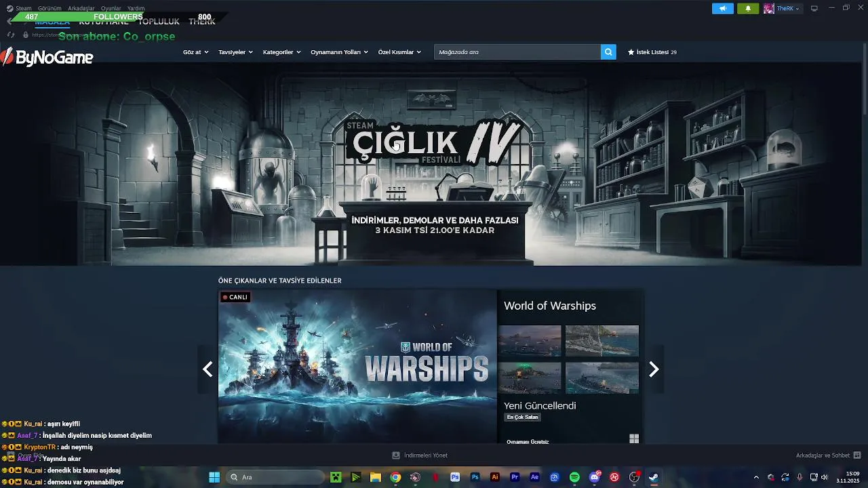This screenshot has width=868, height=488.
Task: Click the Windows platform icon in carousel
Action: [634, 439]
